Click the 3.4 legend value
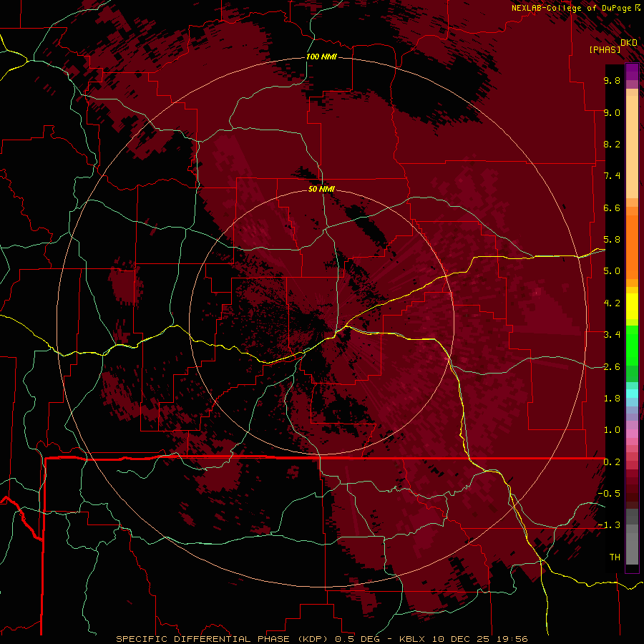The width and height of the screenshot is (644, 644). pos(612,335)
